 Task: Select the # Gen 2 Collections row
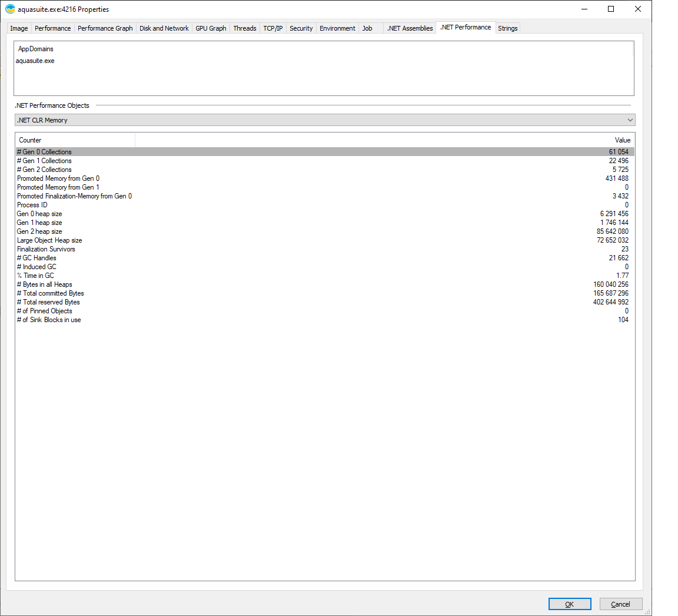[x=325, y=170]
